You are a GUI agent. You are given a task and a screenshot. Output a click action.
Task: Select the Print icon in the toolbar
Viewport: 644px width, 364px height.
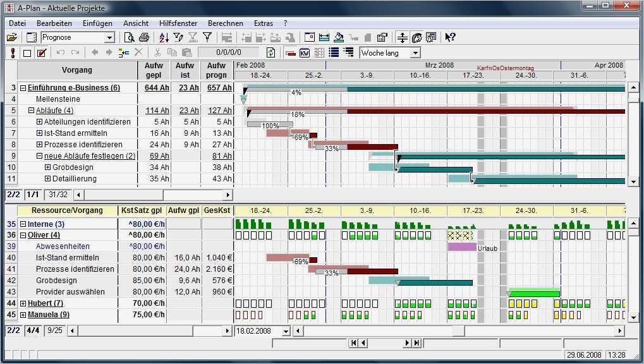pyautogui.click(x=145, y=37)
